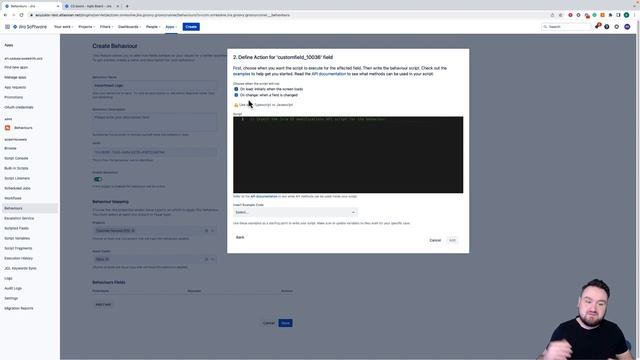The height and width of the screenshot is (360, 640).
Task: Click Add Field under Behaviours Fields
Action: 103,304
